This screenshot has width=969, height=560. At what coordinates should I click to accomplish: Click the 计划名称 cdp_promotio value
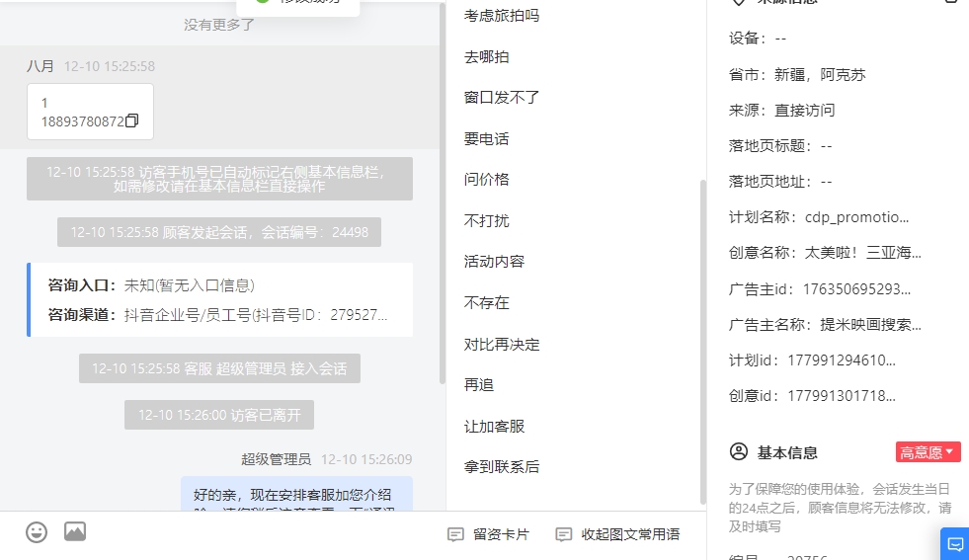[x=857, y=217]
